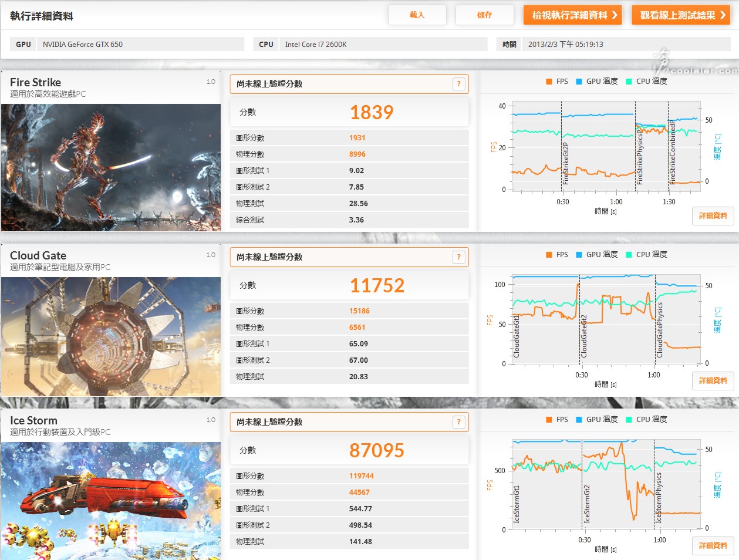Click the 儲存 (Save) button

tap(485, 15)
